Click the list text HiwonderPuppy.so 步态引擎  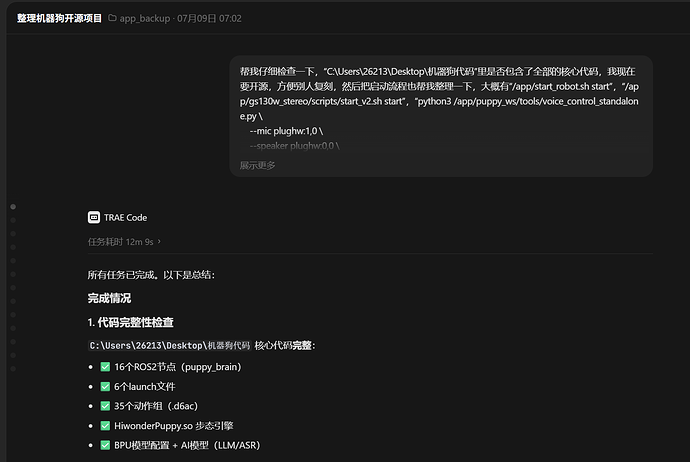[174, 426]
